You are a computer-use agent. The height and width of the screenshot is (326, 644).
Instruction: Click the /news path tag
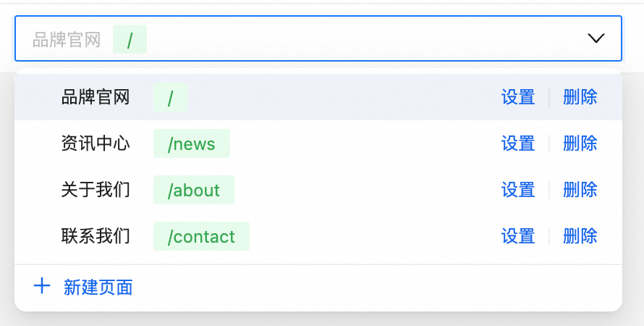pos(192,143)
